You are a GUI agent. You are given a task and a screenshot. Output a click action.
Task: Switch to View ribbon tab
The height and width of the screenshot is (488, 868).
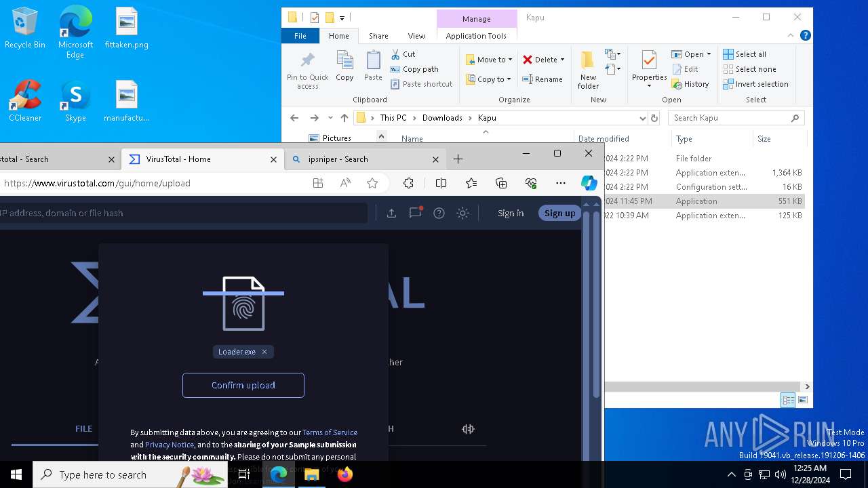pos(416,36)
